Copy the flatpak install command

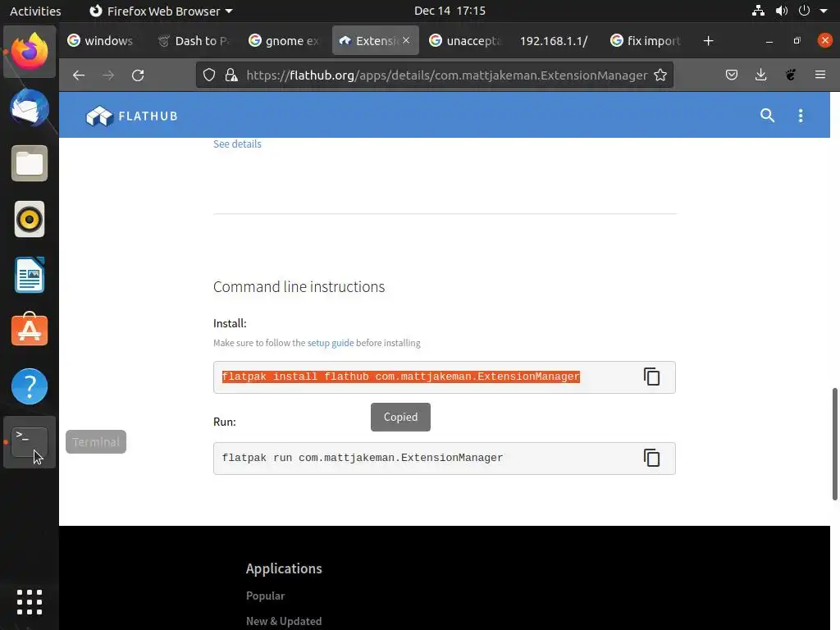[651, 377]
